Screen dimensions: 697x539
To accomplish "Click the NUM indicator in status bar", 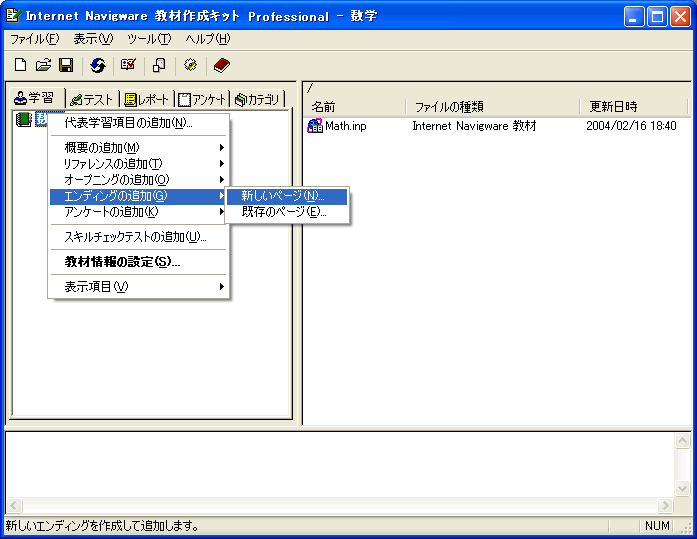I will click(657, 526).
